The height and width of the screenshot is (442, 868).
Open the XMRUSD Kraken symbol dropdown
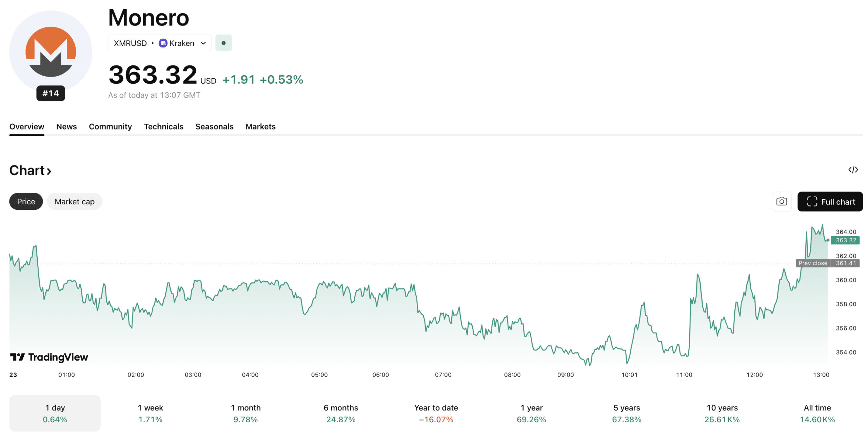(159, 43)
